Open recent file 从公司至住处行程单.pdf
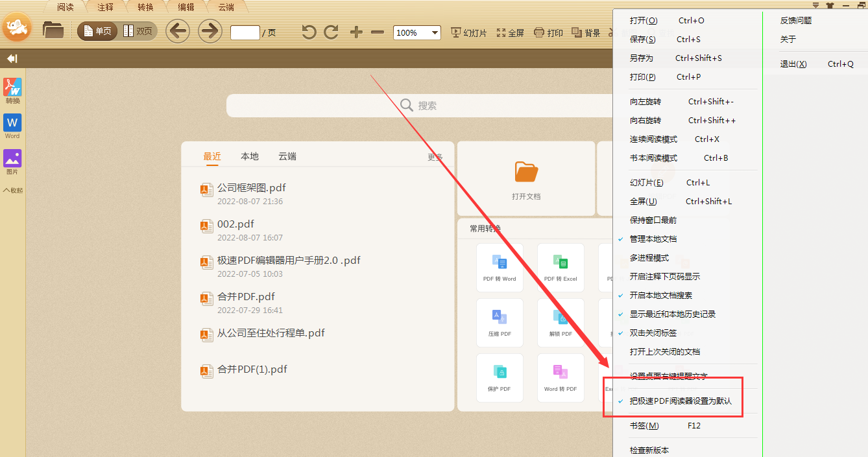Image resolution: width=868 pixels, height=457 pixels. 271,333
